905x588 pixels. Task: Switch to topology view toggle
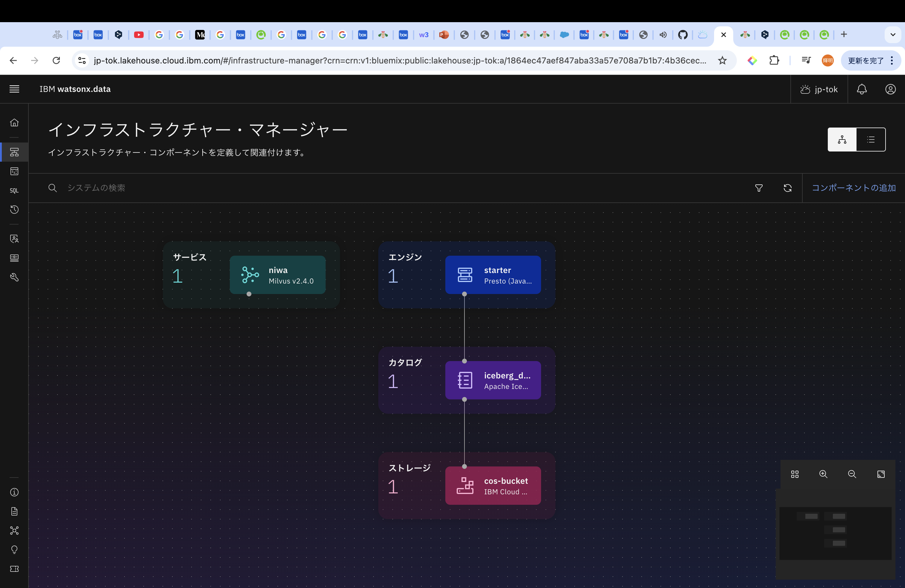[x=842, y=140]
